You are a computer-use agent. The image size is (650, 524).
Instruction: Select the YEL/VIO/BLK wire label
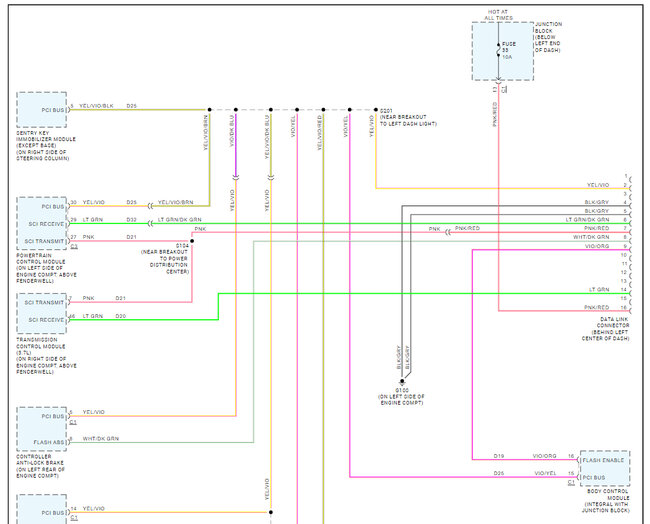point(96,106)
